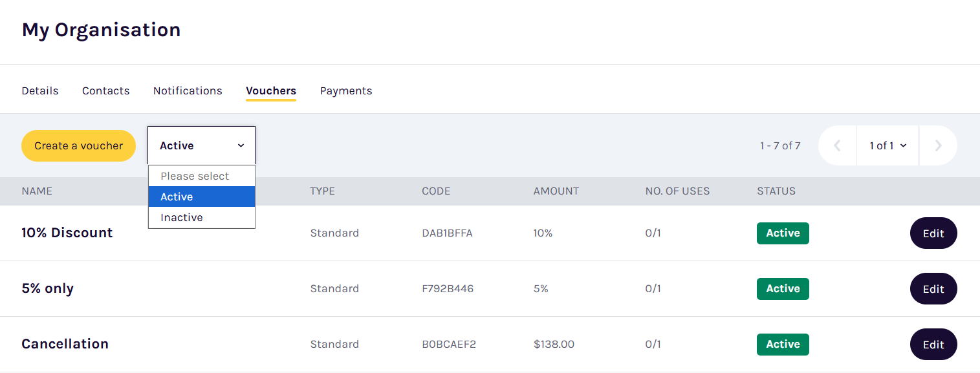
Task: Open the page selector '1 of 1' dropdown
Action: tap(887, 146)
